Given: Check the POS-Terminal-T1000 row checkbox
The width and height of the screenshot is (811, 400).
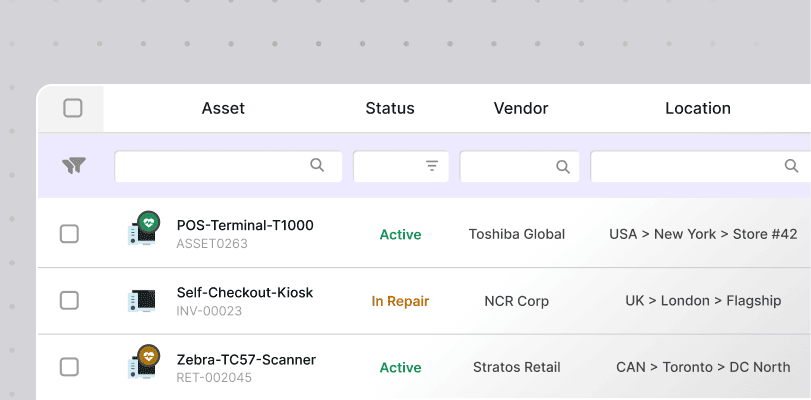Looking at the screenshot, I should pos(69,234).
